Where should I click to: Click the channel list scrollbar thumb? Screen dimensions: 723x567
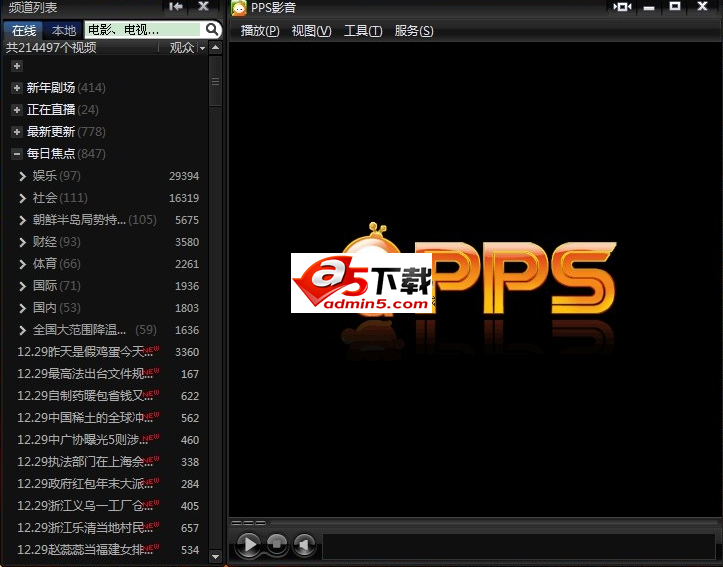[215, 82]
